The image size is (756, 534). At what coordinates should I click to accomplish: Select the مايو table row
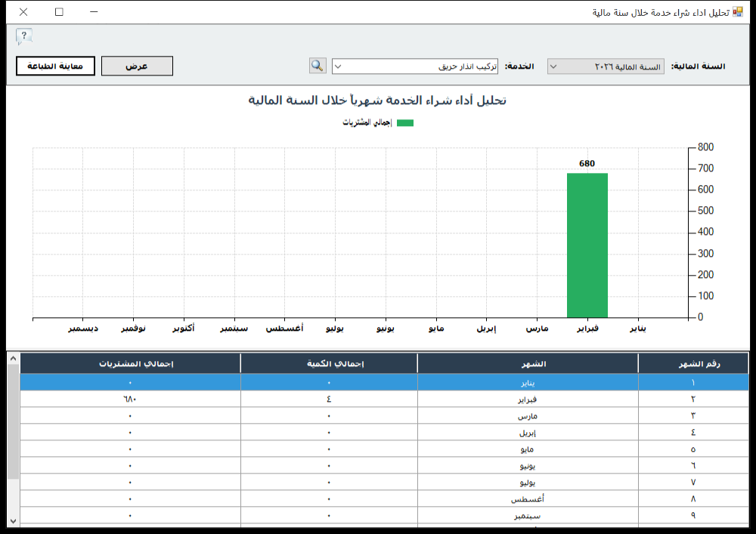(384, 449)
